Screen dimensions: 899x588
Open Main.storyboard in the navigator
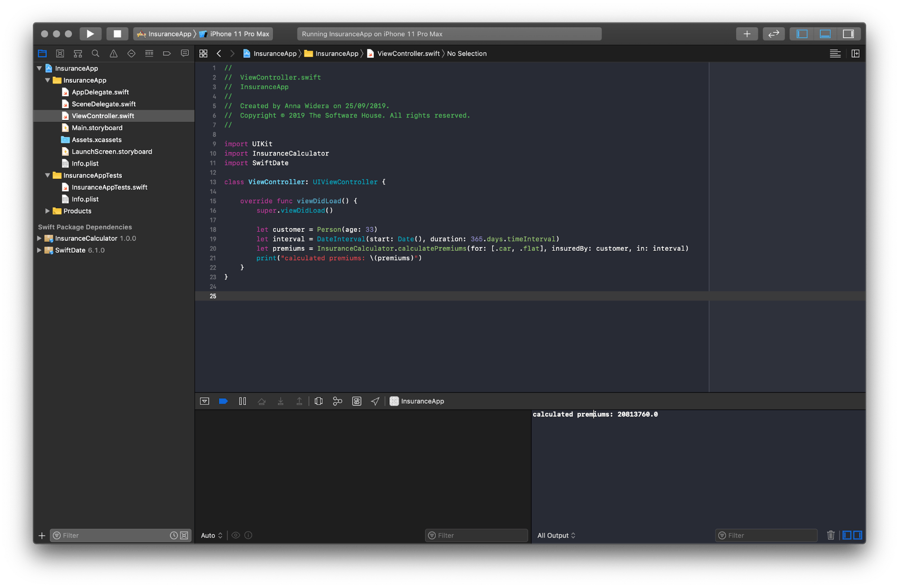click(97, 128)
